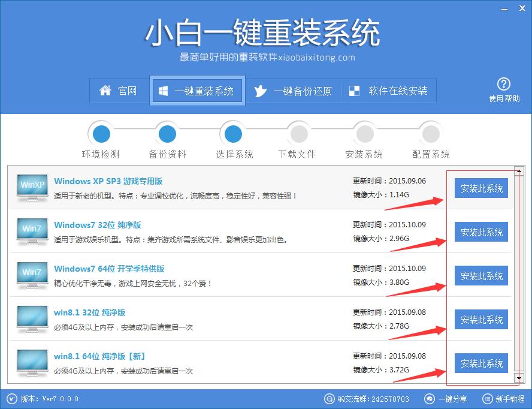The width and height of the screenshot is (532, 409).
Task: Click 镜像大小:3.80G text
Action: [x=380, y=282]
